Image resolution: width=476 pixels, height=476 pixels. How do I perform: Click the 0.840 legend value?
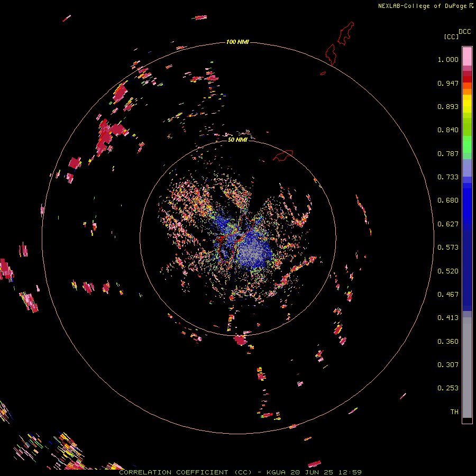pyautogui.click(x=448, y=130)
